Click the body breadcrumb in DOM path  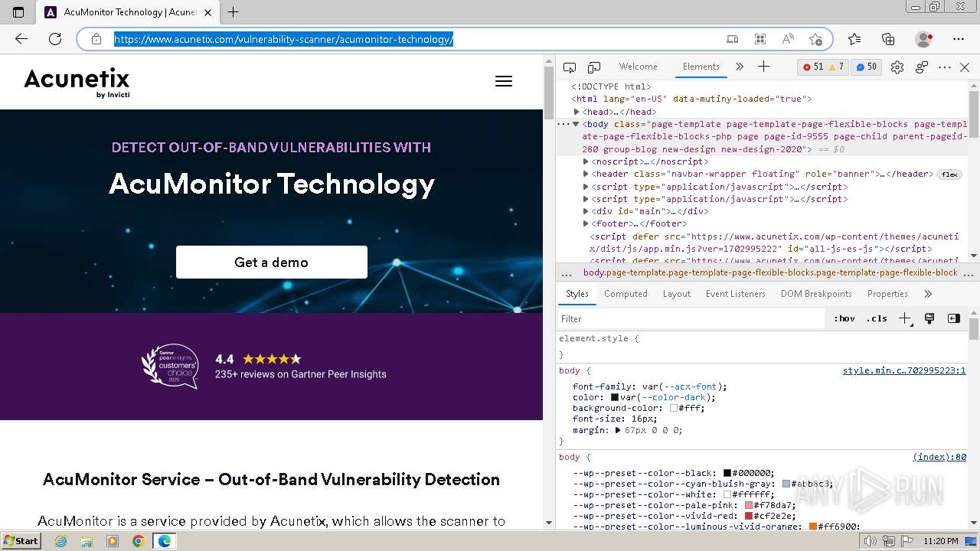(x=770, y=272)
